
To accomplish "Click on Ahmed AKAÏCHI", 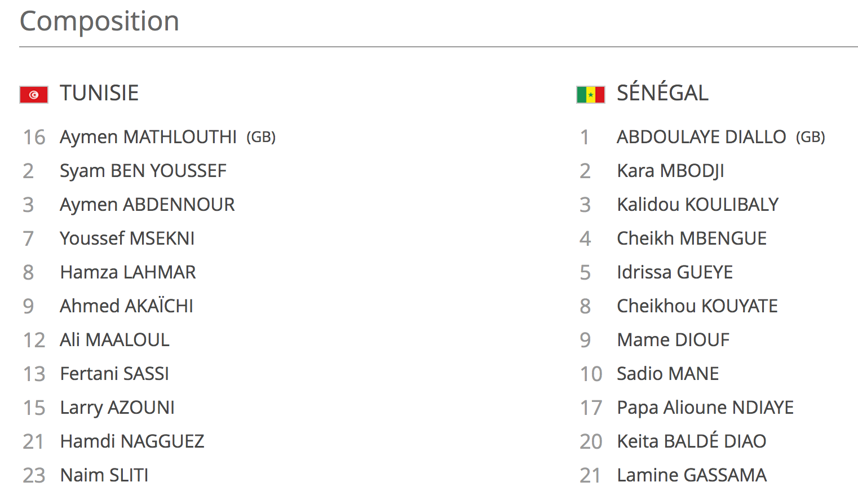I will click(127, 306).
